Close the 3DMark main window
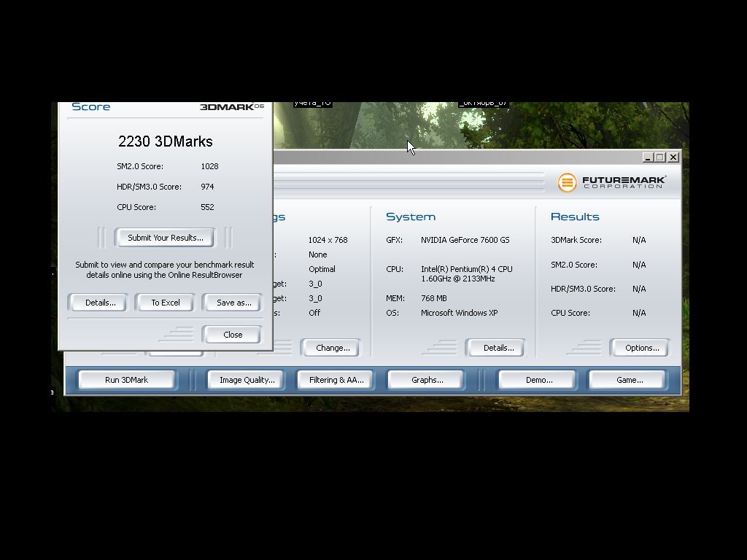This screenshot has width=747, height=560. tap(673, 157)
